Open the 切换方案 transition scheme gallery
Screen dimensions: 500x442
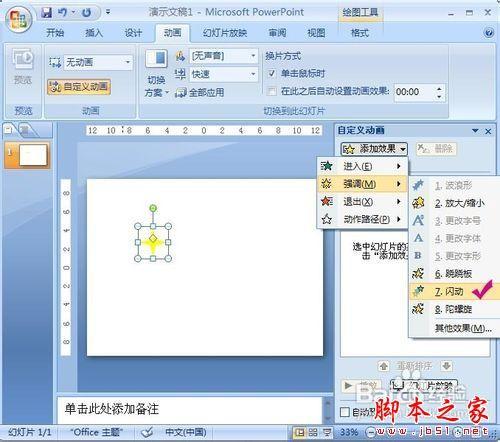click(x=156, y=74)
